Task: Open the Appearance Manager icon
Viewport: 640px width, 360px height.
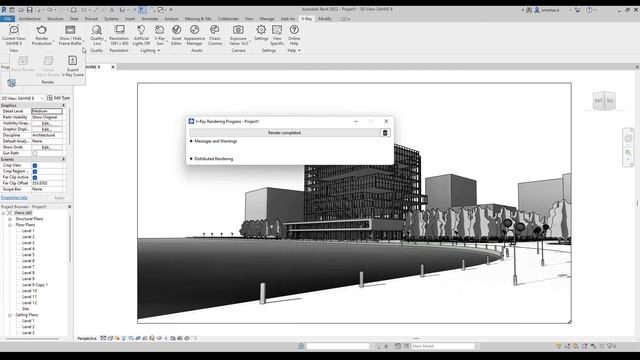Action: [194, 30]
